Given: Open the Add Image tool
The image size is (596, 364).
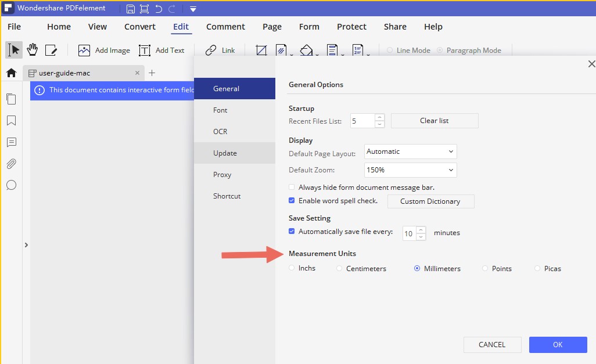Looking at the screenshot, I should click(x=103, y=50).
